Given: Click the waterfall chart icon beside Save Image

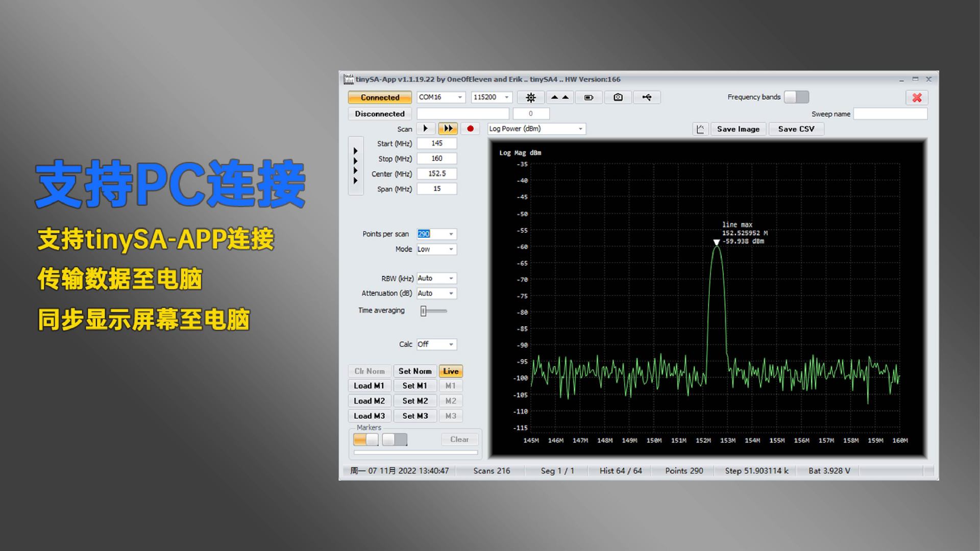Looking at the screenshot, I should (700, 129).
